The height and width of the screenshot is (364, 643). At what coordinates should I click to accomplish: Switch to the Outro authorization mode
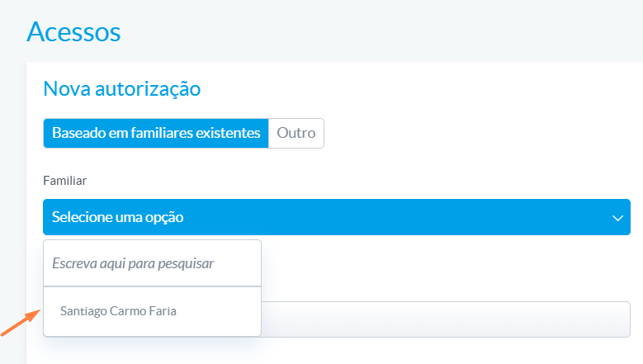(x=296, y=133)
